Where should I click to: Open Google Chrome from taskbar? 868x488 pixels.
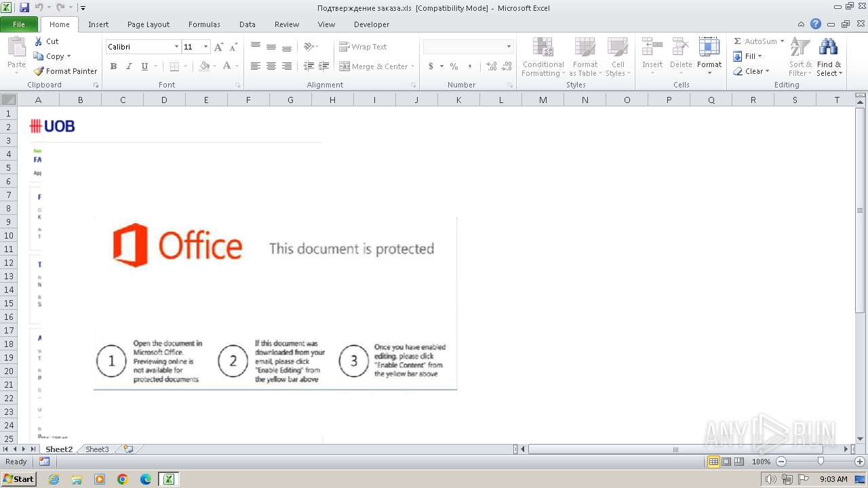point(123,479)
